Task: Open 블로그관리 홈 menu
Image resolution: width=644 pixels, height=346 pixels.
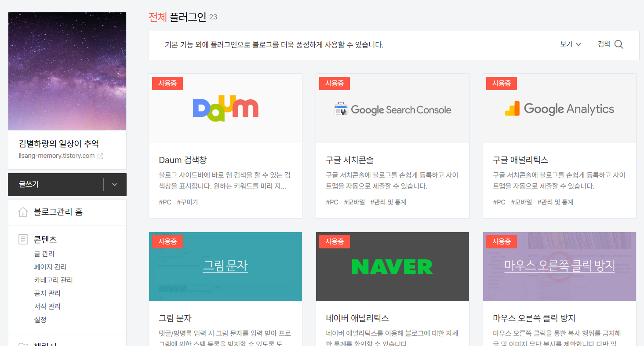Action: [58, 212]
